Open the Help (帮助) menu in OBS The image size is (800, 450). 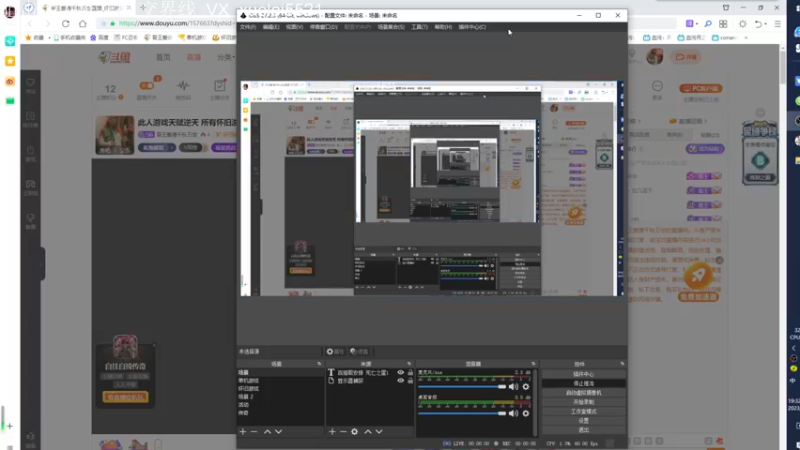click(x=443, y=27)
